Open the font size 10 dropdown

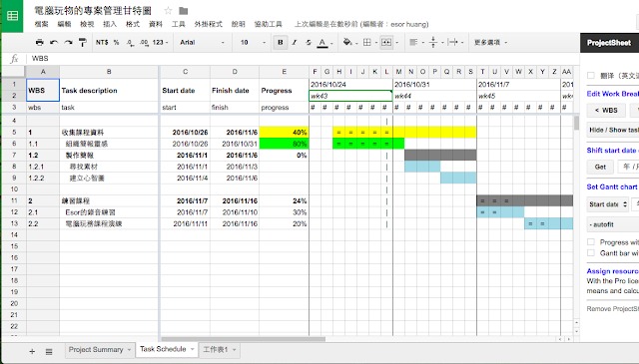[253, 42]
